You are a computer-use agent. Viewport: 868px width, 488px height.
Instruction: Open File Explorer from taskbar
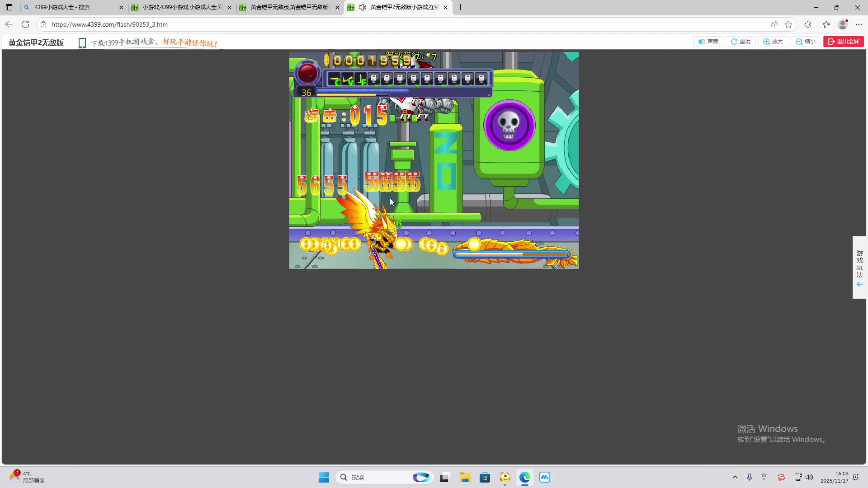pyautogui.click(x=465, y=477)
